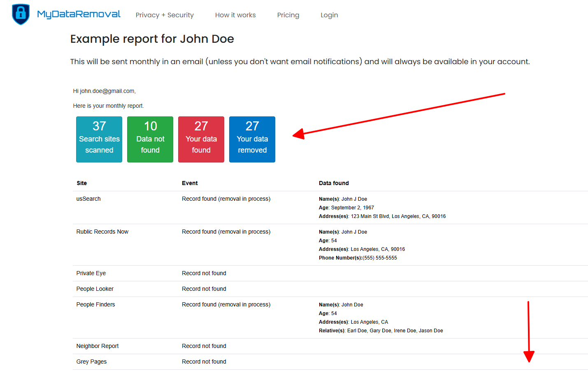Click Rublic Records Now removal in process event
588x371 pixels.
click(x=226, y=232)
